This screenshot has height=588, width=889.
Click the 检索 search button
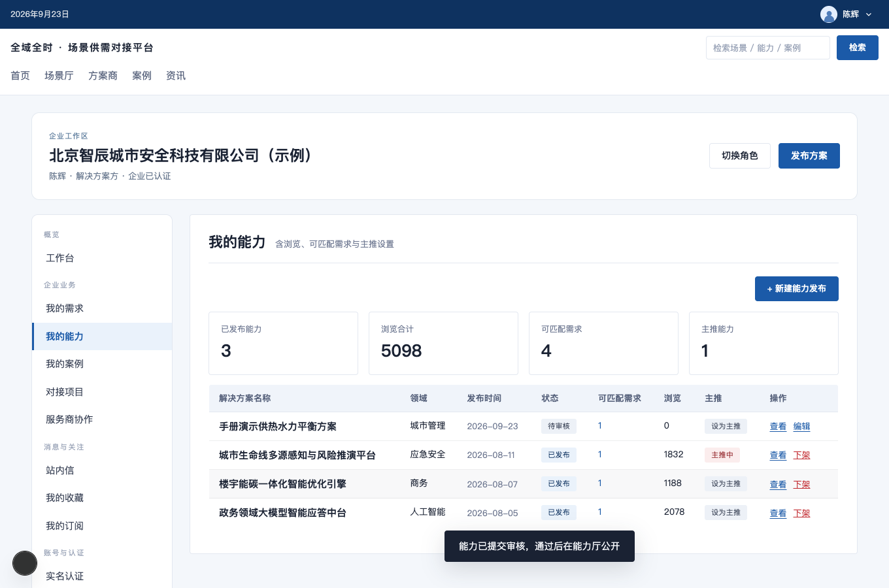click(x=858, y=48)
